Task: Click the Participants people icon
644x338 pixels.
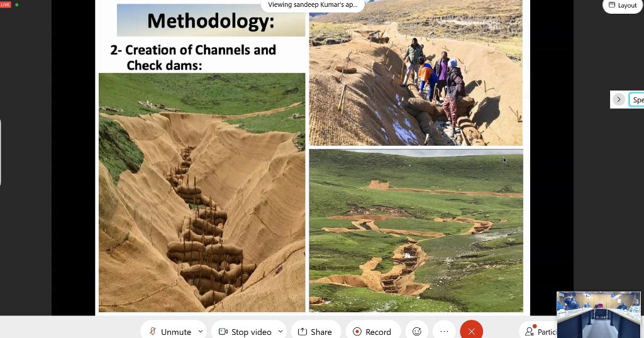Action: (x=530, y=330)
